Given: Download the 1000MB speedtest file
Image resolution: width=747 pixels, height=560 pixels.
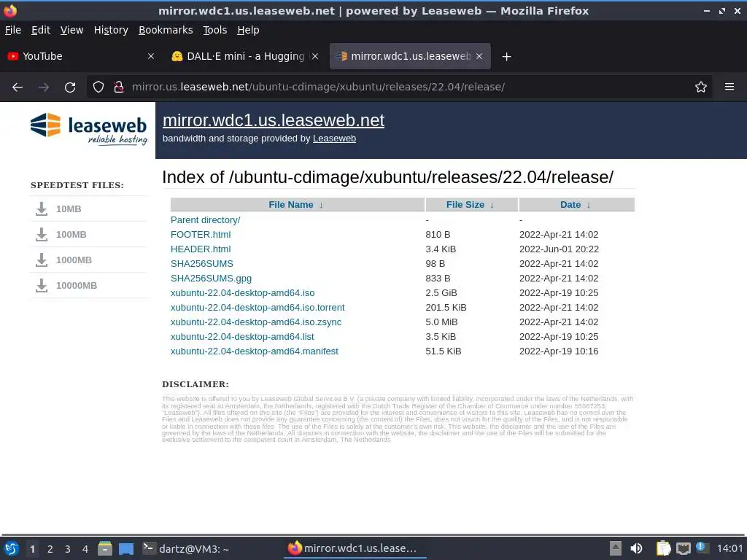Looking at the screenshot, I should click(x=74, y=260).
